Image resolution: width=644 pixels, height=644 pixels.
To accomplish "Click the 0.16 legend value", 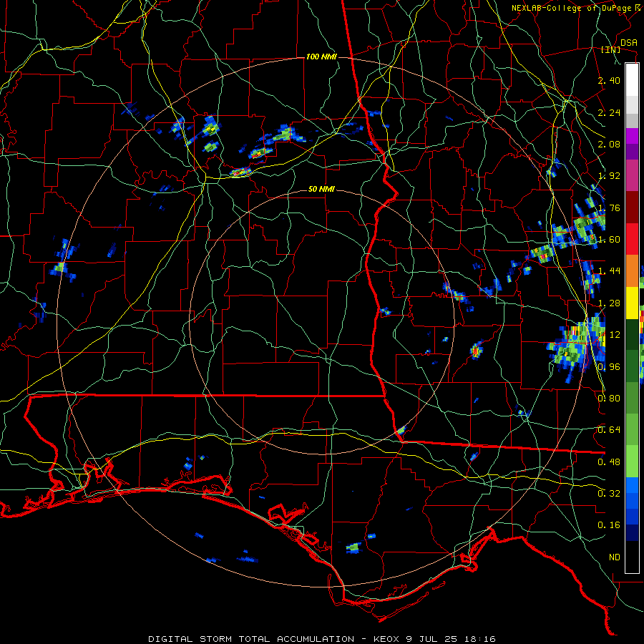I will 609,525.
